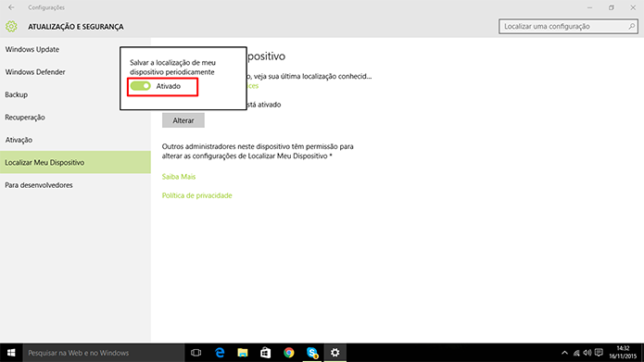Launch Microsoft Edge from taskbar
This screenshot has height=362, width=644.
pos(220,353)
